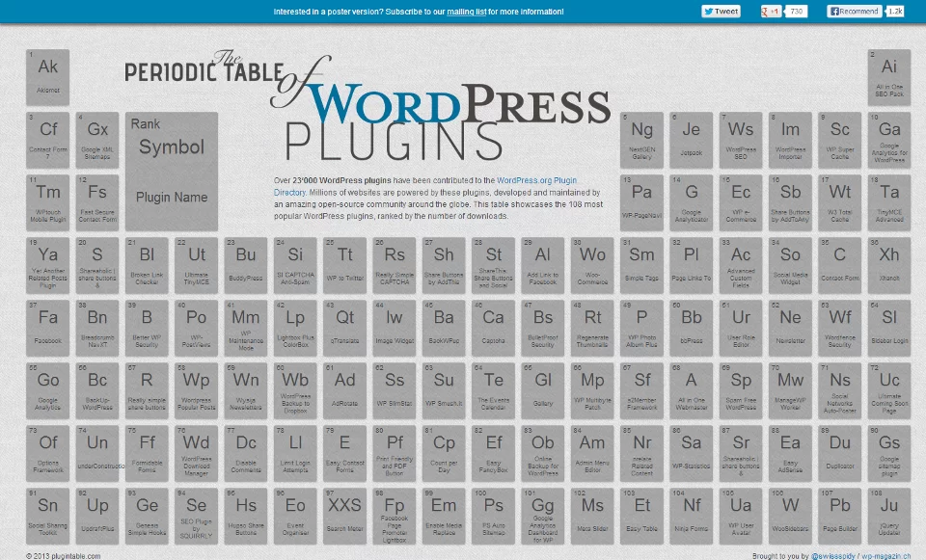Select the Tt WP to Twitter tile
This screenshot has height=560, width=926.
(345, 266)
